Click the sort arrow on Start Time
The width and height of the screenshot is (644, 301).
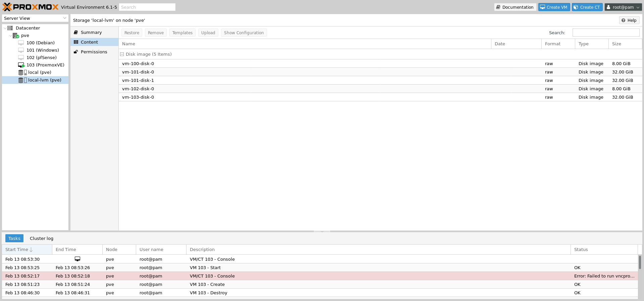point(31,250)
